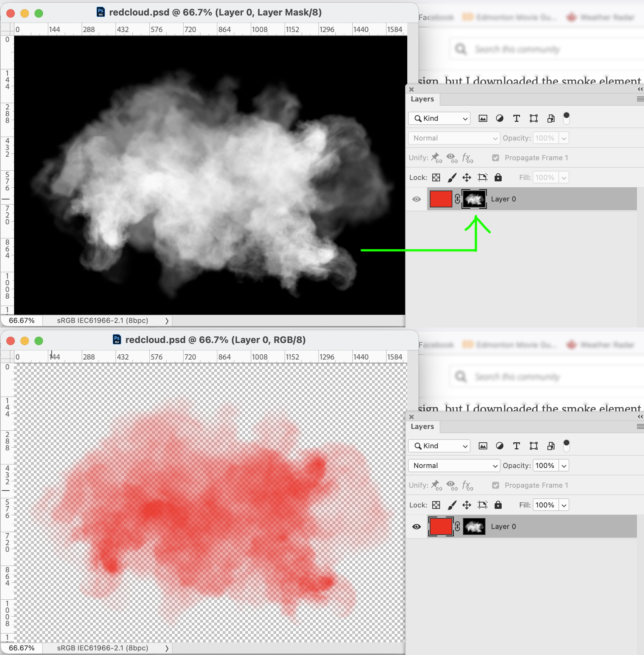The height and width of the screenshot is (655, 644).
Task: Filter layers by pixel layers
Action: pos(483,118)
